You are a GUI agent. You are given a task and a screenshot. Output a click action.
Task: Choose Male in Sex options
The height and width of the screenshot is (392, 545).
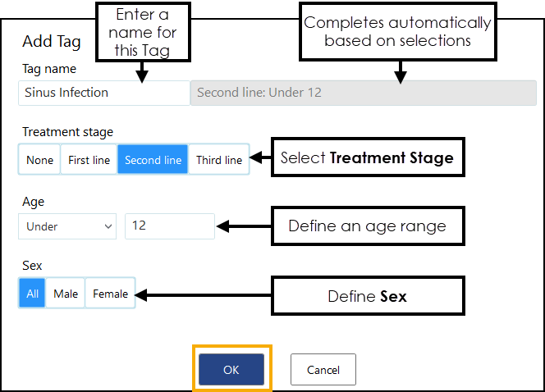tap(66, 294)
